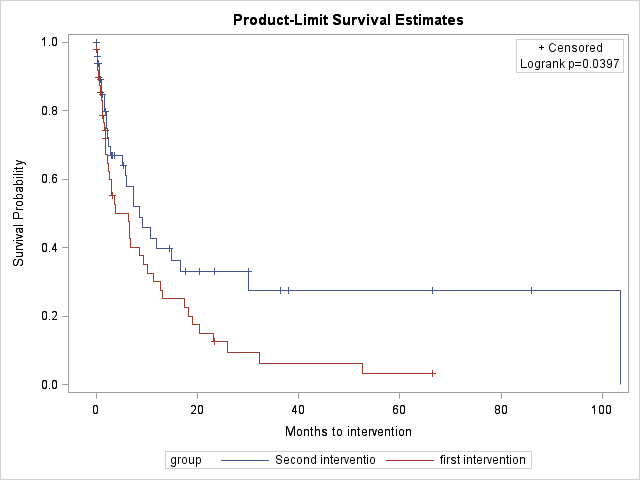Viewport: 640px width, 480px height.
Task: Click the group label in the legend
Action: 186,460
